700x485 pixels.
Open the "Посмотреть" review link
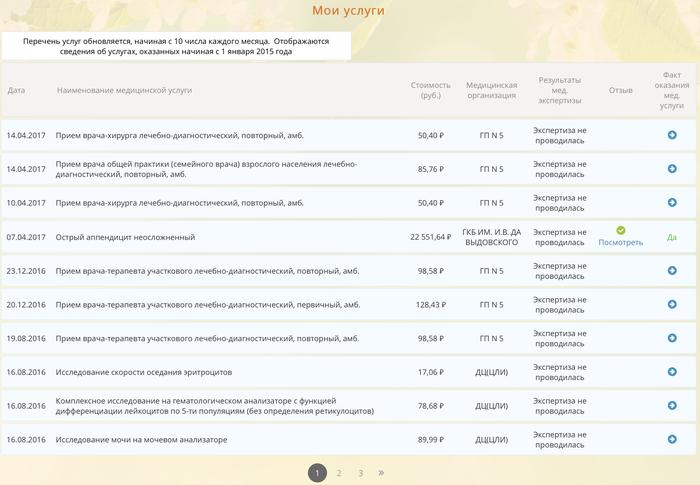[621, 243]
